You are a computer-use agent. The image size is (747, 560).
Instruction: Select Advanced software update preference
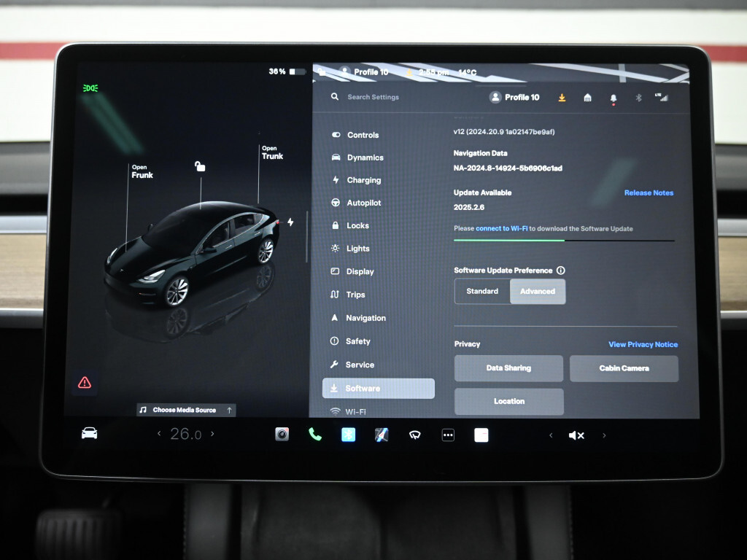(538, 292)
